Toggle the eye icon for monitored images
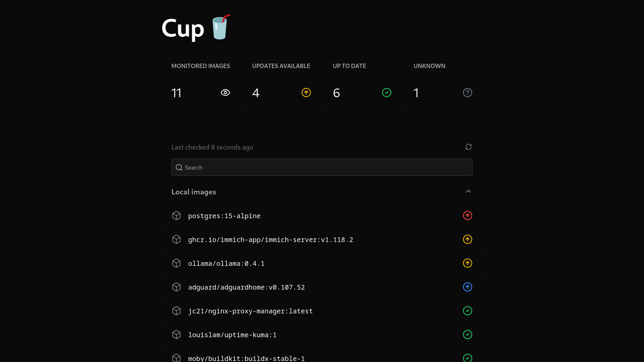This screenshot has width=644, height=362. tap(225, 93)
